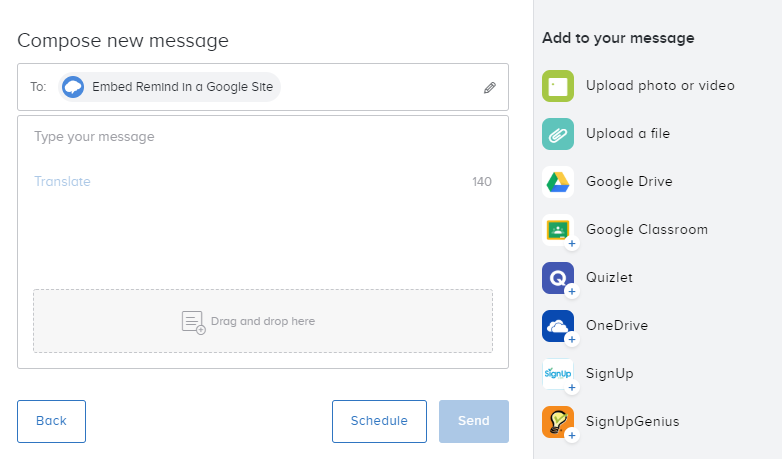Viewport: 782px width, 459px height.
Task: Click the Translate link
Action: [62, 182]
